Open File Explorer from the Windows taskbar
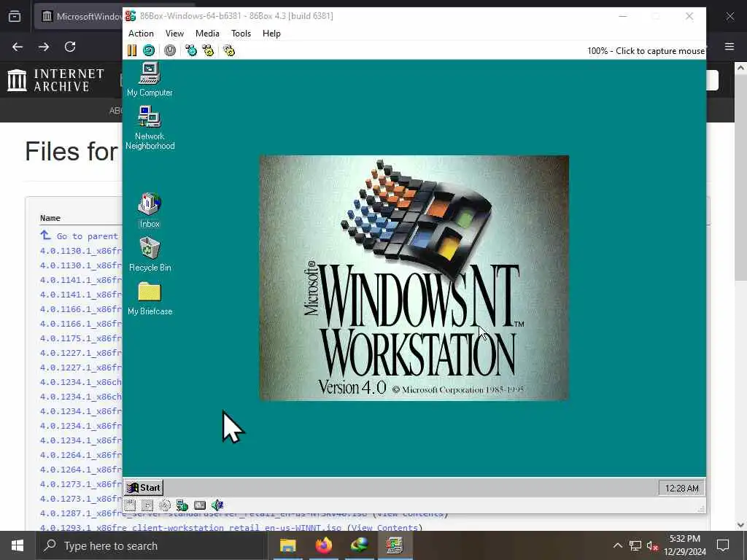This screenshot has width=747, height=560. pos(287,545)
